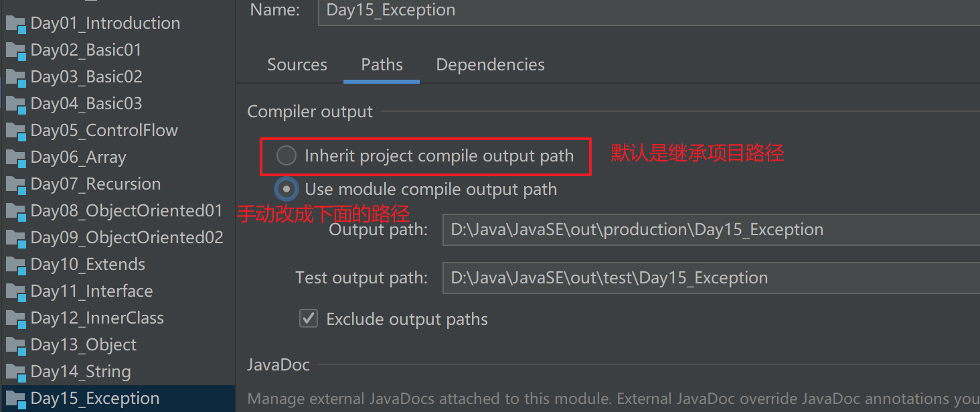Click the Day15_Exception module folder icon
The image size is (980, 412).
coord(15,399)
